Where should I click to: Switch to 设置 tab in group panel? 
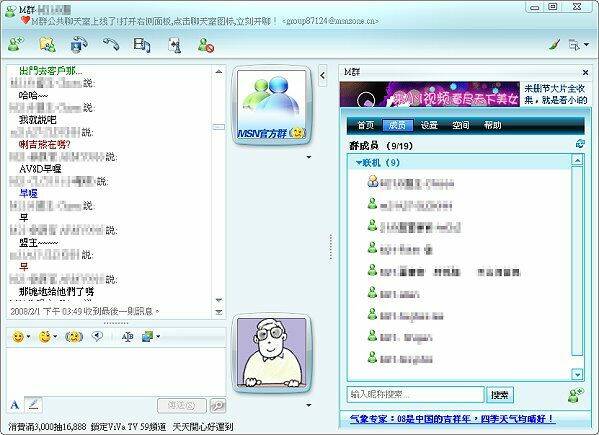tap(429, 125)
